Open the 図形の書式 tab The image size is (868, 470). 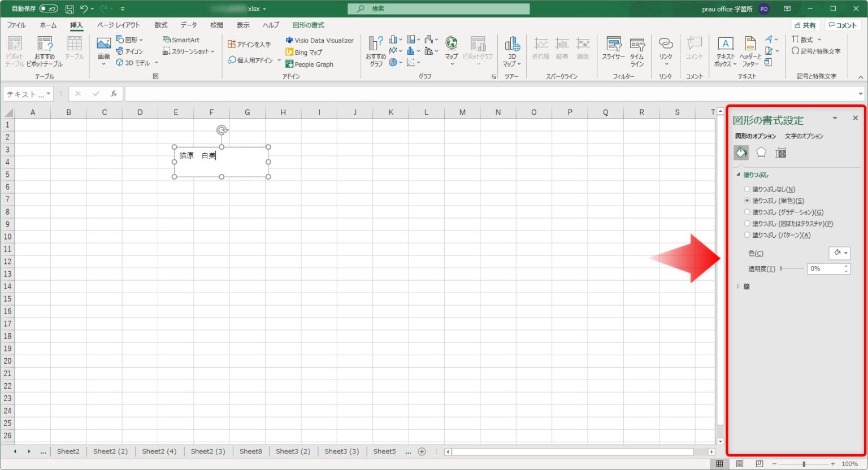point(309,25)
